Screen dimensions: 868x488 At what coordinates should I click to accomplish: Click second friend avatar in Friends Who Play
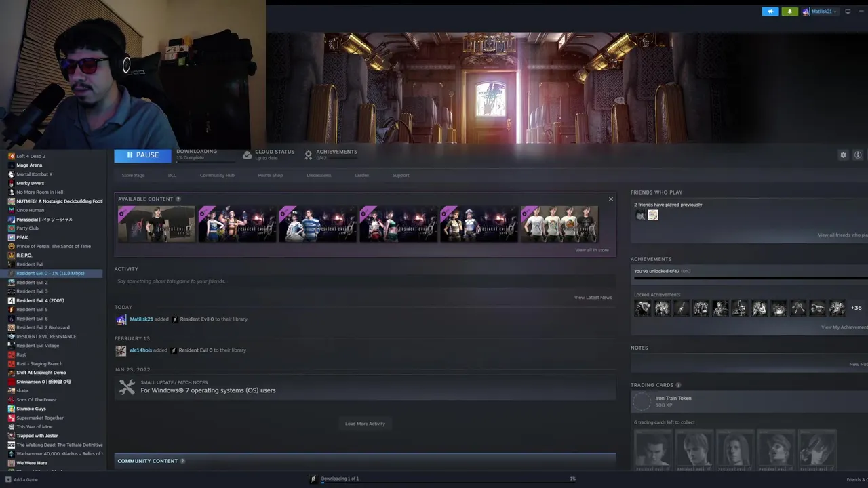coord(653,216)
